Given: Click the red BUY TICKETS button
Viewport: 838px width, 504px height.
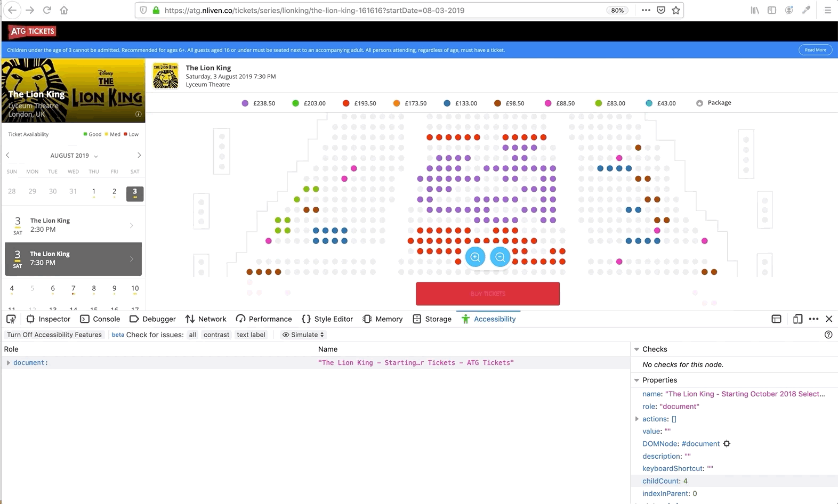Looking at the screenshot, I should 488,294.
